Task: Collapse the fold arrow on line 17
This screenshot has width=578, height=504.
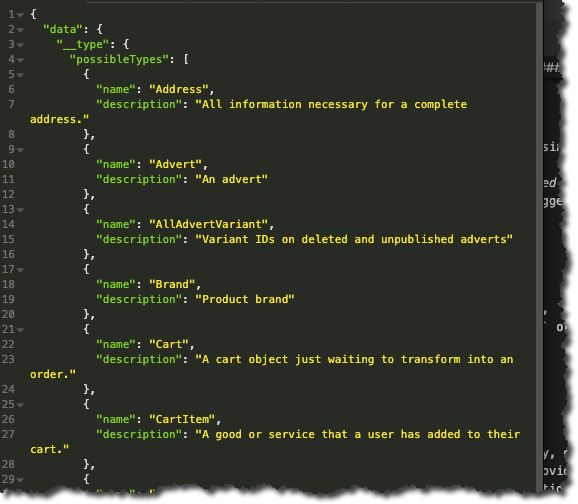Action: click(20, 270)
